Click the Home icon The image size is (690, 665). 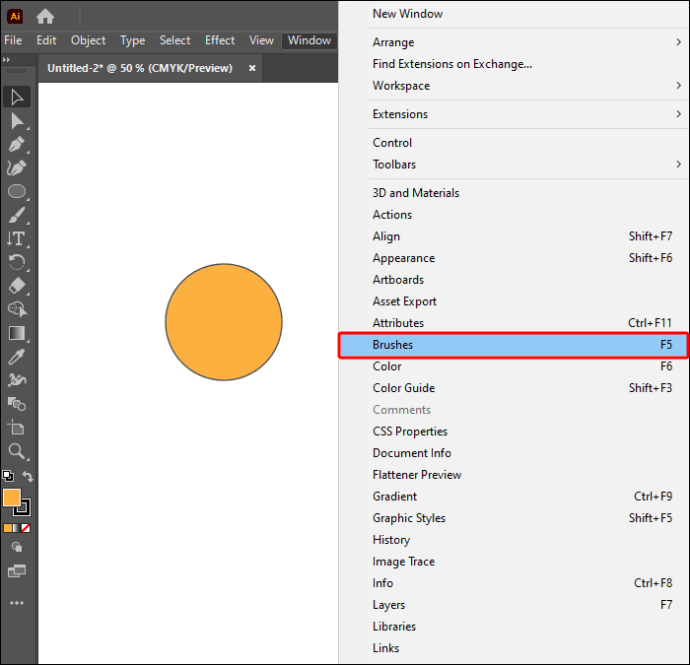click(45, 17)
